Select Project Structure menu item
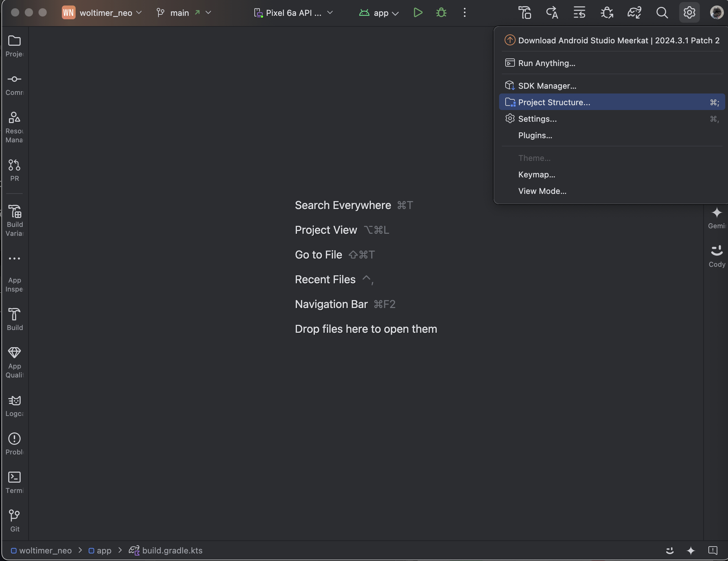 (554, 102)
